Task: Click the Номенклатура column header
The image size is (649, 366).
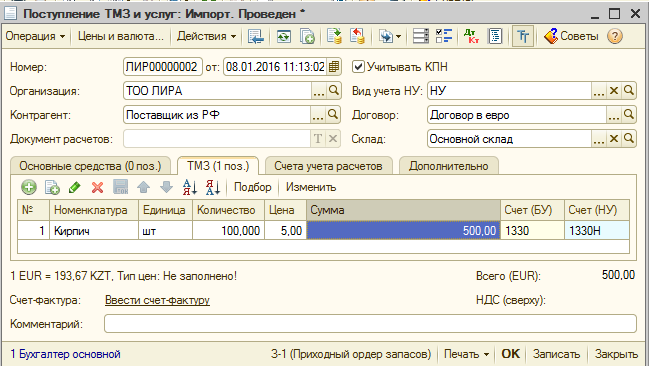Action: click(x=94, y=210)
